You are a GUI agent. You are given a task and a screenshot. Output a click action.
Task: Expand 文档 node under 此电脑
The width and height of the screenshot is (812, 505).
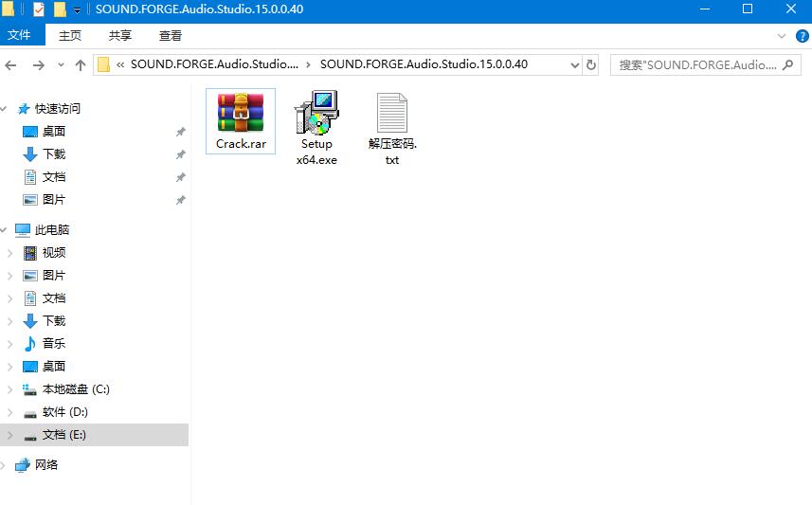point(9,298)
